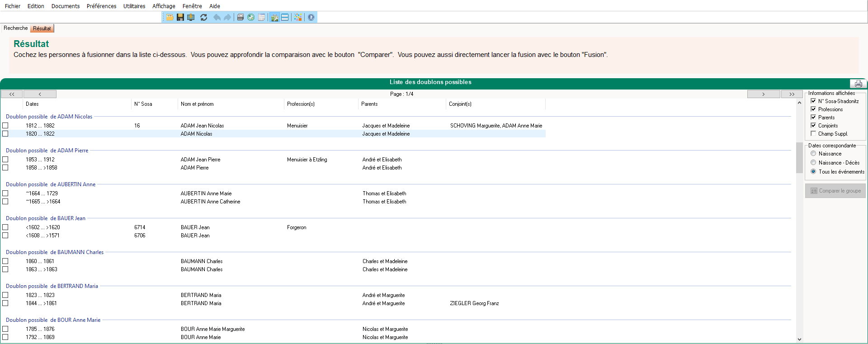The width and height of the screenshot is (868, 344).
Task: Check the AUBERTIN Anne Marie row checkbox
Action: coord(5,193)
